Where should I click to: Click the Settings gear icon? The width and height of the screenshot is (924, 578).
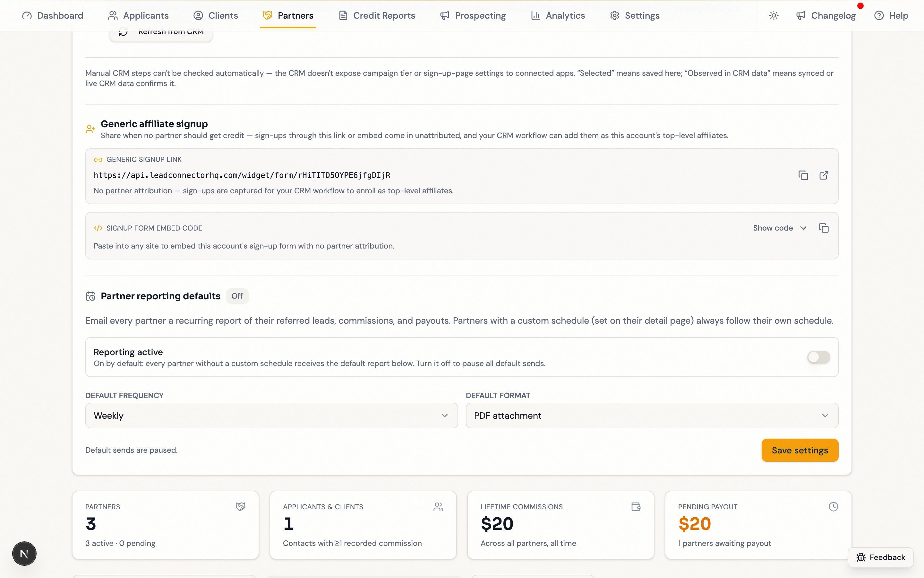tap(615, 15)
